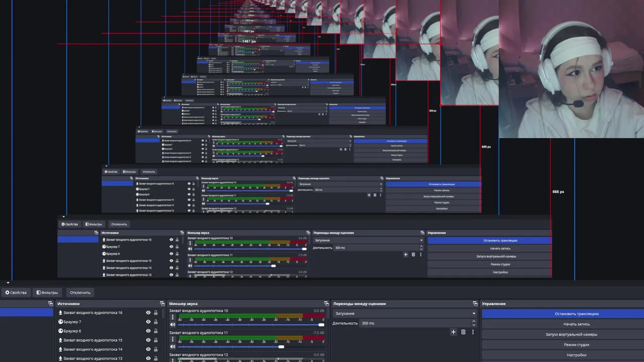Click the globe icon beside Браузер 7
The width and height of the screenshot is (644, 362).
pos(61,322)
